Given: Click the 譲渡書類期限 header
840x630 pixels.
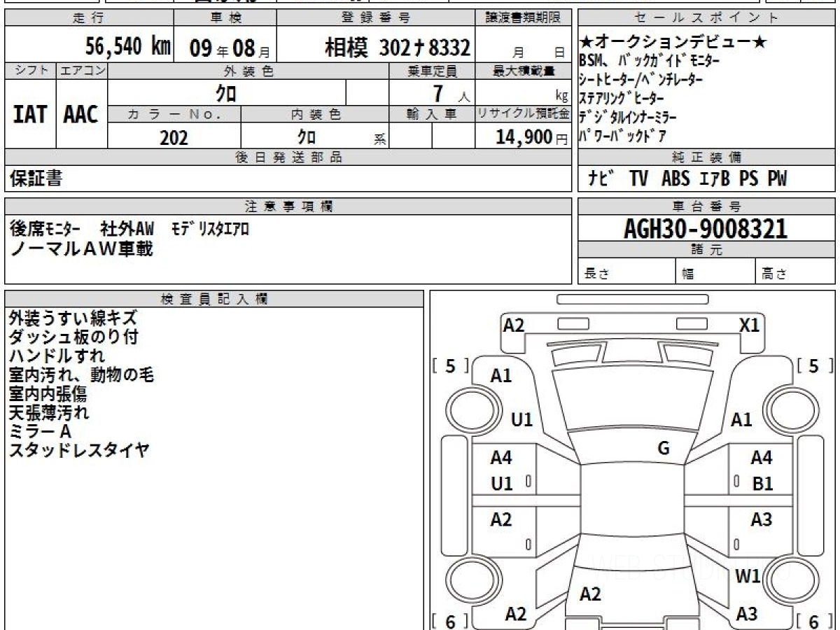Looking at the screenshot, I should [525, 18].
